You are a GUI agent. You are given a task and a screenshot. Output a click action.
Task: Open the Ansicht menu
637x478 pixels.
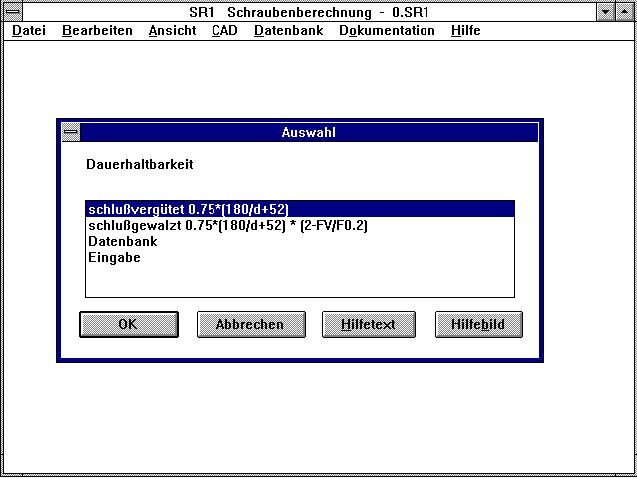tap(172, 30)
